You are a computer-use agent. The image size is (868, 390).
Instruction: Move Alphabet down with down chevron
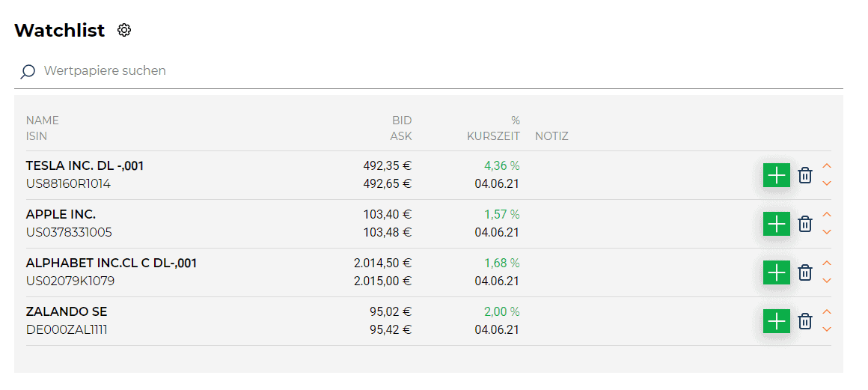click(827, 281)
